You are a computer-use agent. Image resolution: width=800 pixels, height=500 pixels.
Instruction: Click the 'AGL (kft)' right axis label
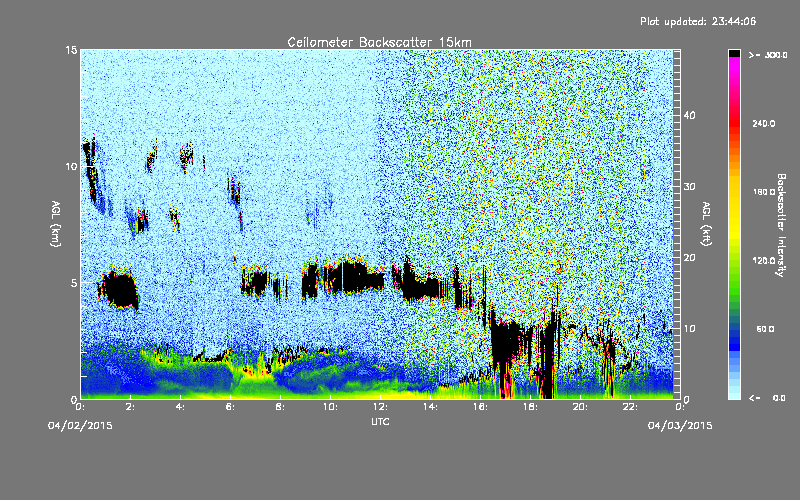707,223
